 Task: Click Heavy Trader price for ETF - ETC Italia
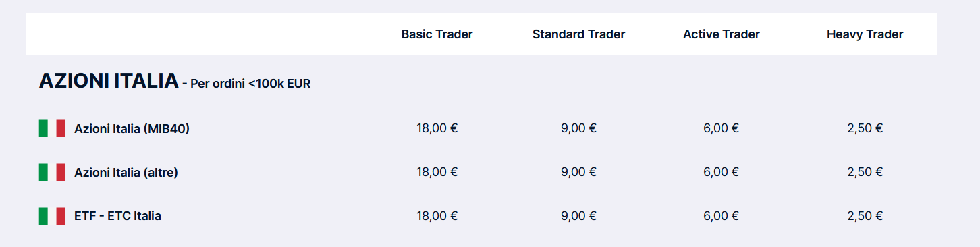[x=865, y=216]
